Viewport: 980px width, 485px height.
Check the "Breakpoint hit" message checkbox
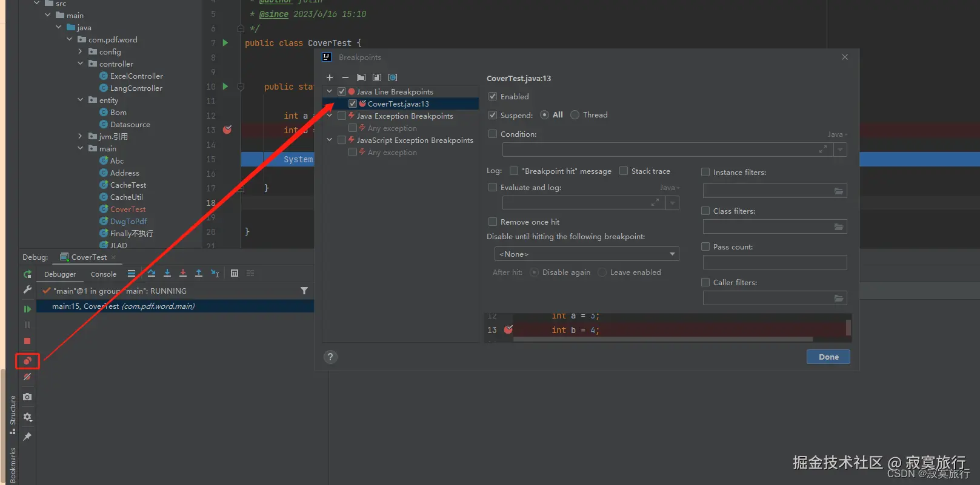click(x=514, y=171)
